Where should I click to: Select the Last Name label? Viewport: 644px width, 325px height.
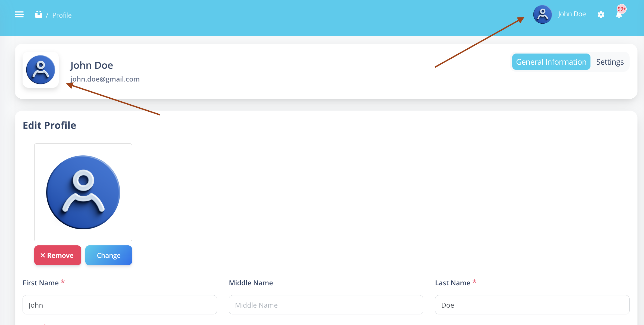coord(453,283)
